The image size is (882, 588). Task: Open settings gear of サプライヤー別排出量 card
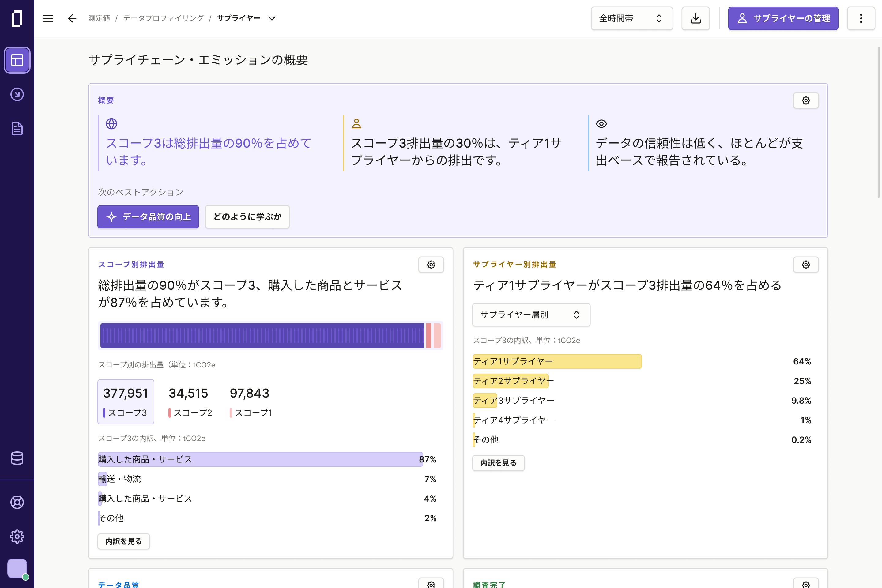(x=806, y=265)
